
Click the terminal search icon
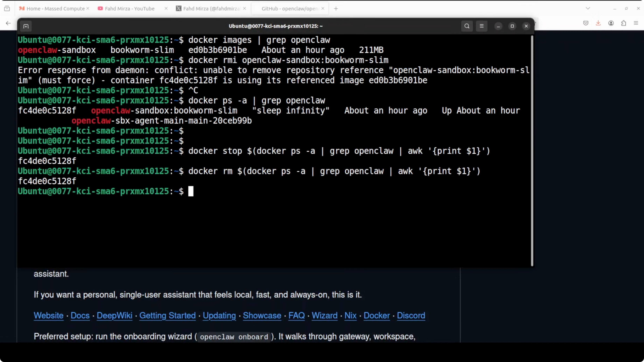click(x=467, y=26)
